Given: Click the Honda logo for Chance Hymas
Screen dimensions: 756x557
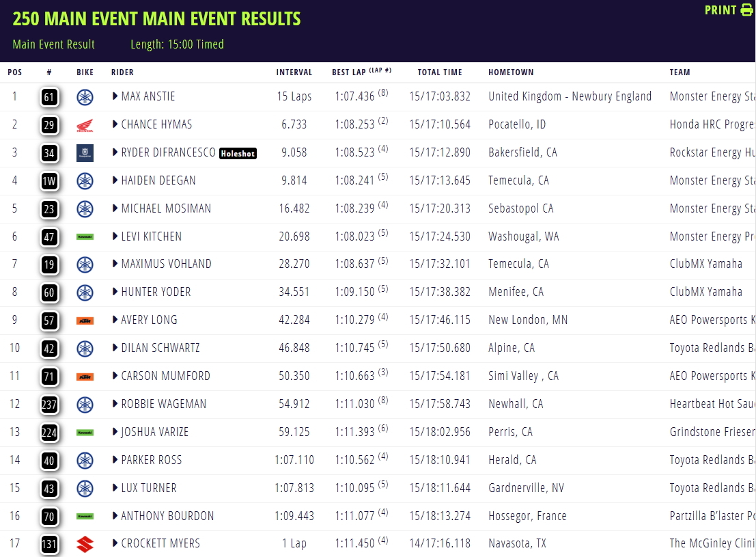Looking at the screenshot, I should [85, 126].
